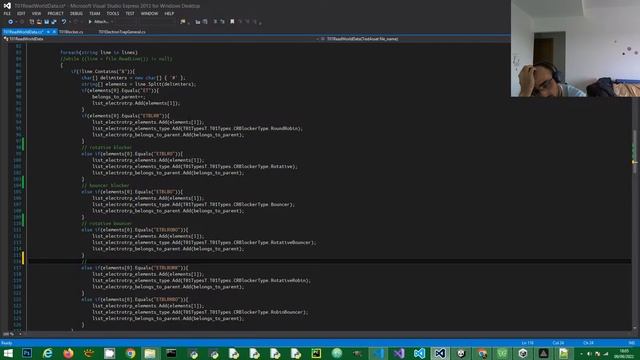The image size is (640, 360).
Task: Open Firefox from the taskbar
Action: coord(68,353)
